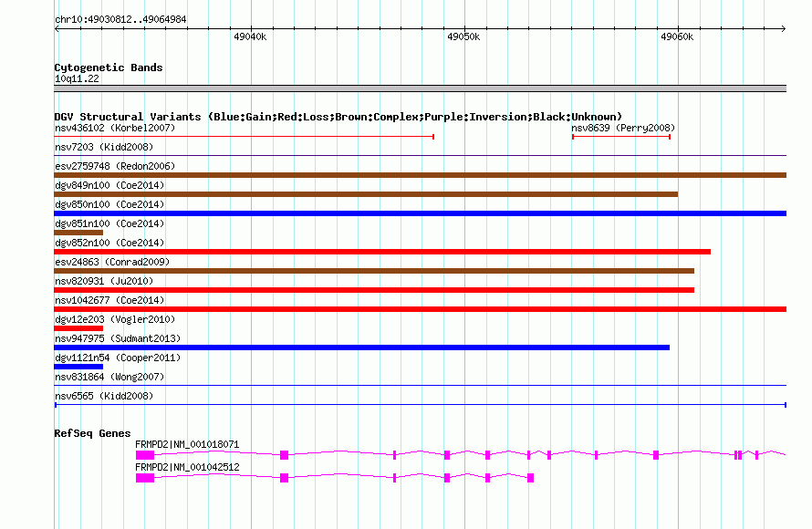Click the Cytogenetic Bands track title
This screenshot has height=529, width=812.
[109, 67]
